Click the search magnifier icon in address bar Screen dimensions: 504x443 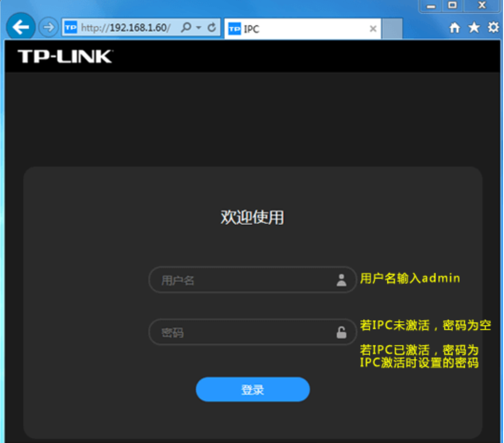(x=186, y=28)
